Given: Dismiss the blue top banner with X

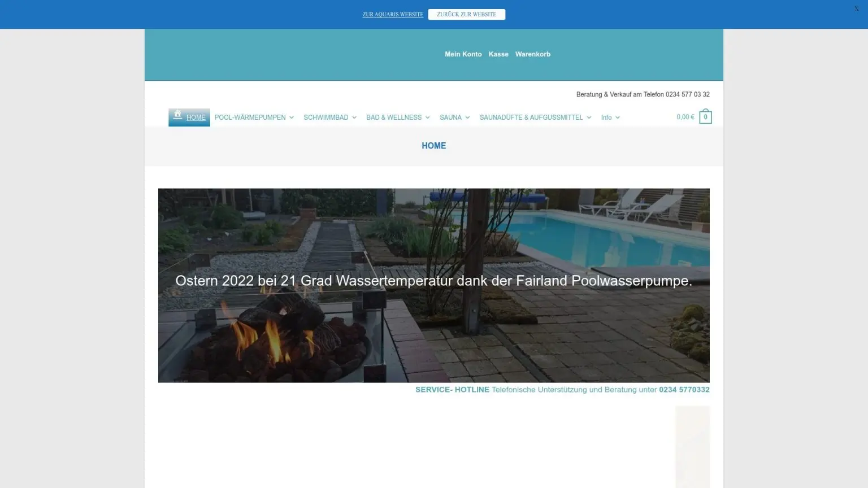Looking at the screenshot, I should pos(856,9).
